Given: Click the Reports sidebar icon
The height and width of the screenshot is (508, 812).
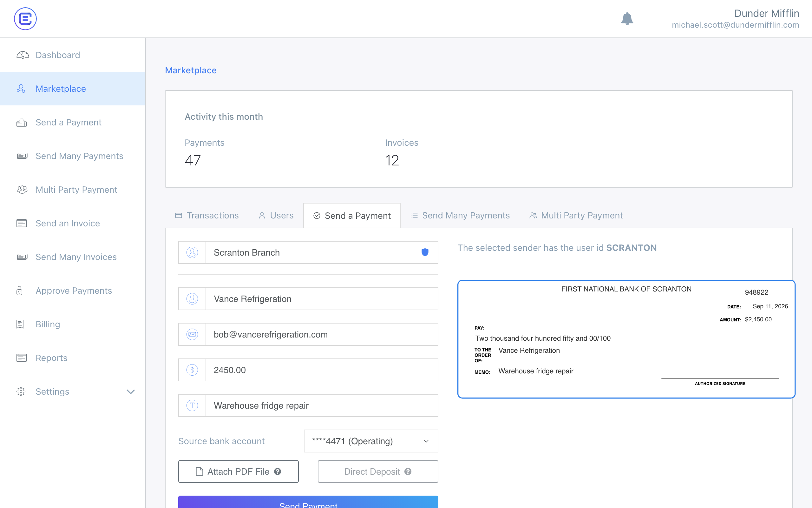Looking at the screenshot, I should pos(22,358).
